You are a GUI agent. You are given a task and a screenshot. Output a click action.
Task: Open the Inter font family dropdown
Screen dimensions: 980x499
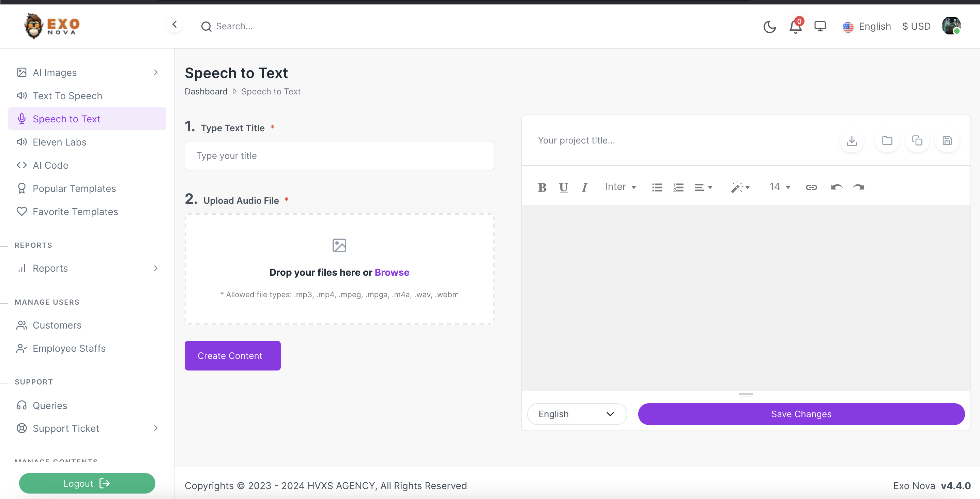pyautogui.click(x=620, y=187)
